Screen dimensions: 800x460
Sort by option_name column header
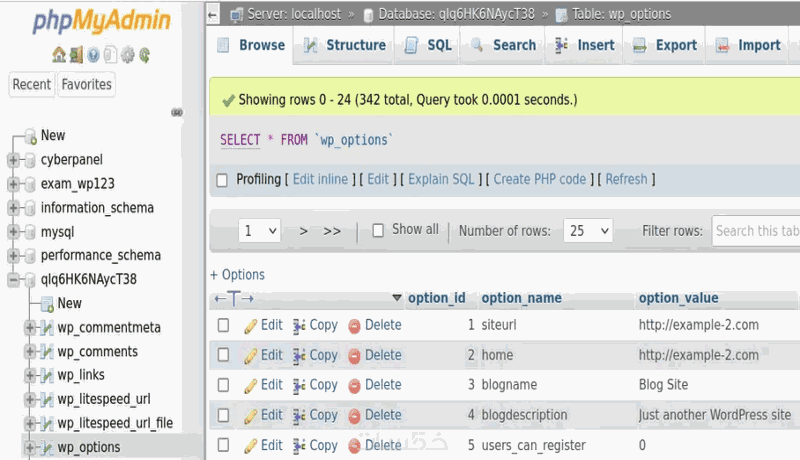pos(521,298)
